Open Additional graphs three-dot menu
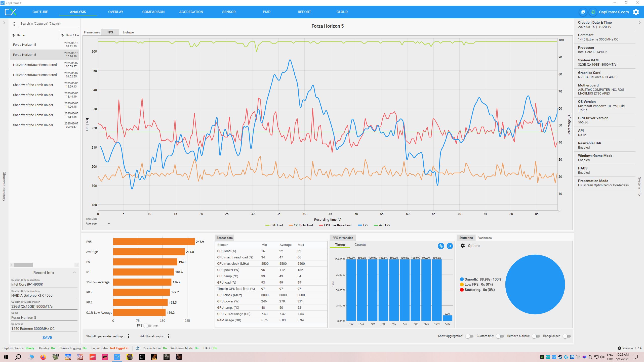Image resolution: width=644 pixels, height=362 pixels. pyautogui.click(x=169, y=336)
